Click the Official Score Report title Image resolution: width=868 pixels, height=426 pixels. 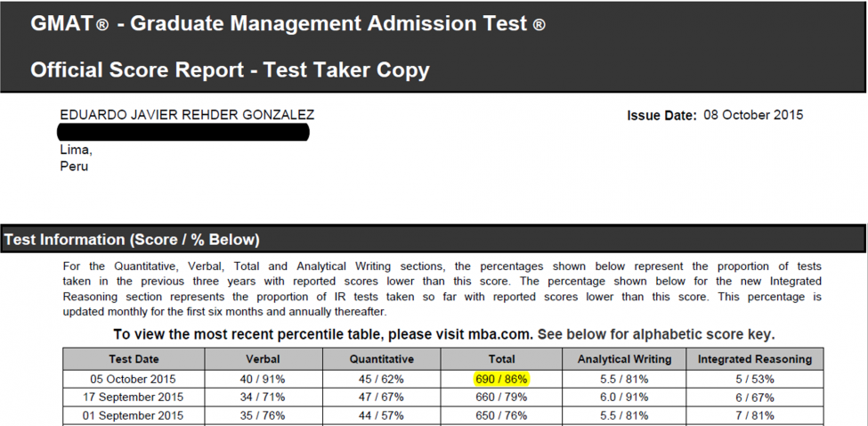[230, 70]
